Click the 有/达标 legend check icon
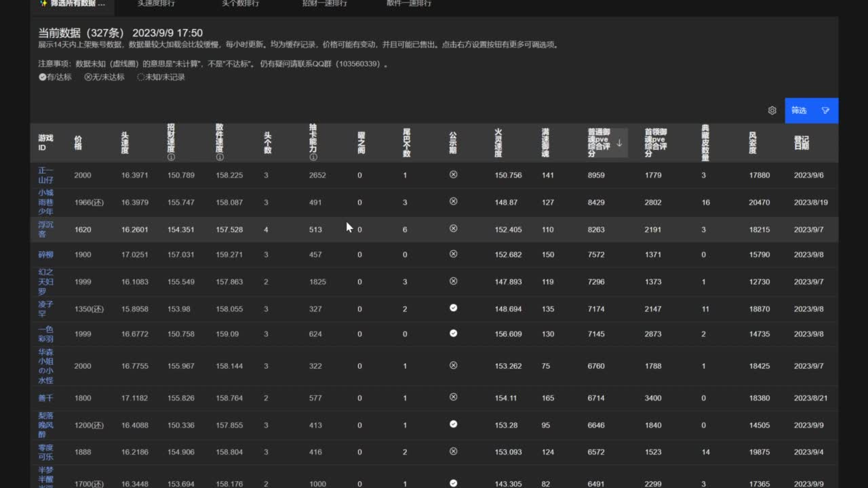The width and height of the screenshot is (868, 488). 42,77
